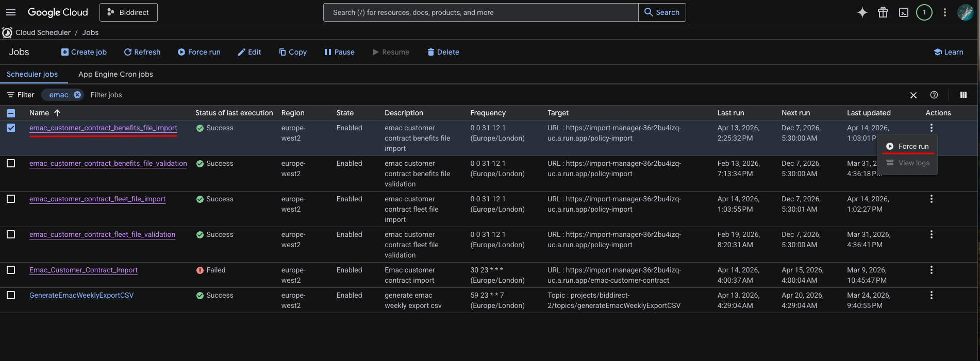Click the Search button
Image resolution: width=980 pixels, height=361 pixels.
[662, 12]
